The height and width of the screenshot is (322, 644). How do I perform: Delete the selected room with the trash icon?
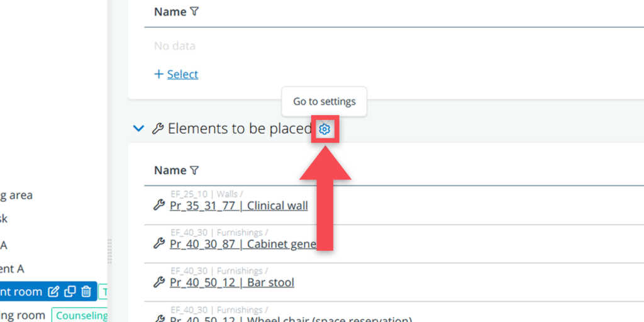87,292
